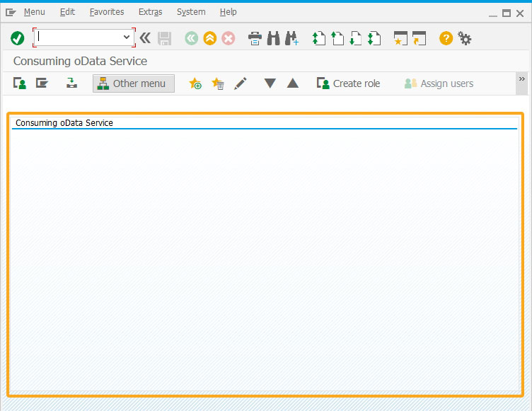Click the Create role button
This screenshot has height=411, width=532.
(349, 83)
